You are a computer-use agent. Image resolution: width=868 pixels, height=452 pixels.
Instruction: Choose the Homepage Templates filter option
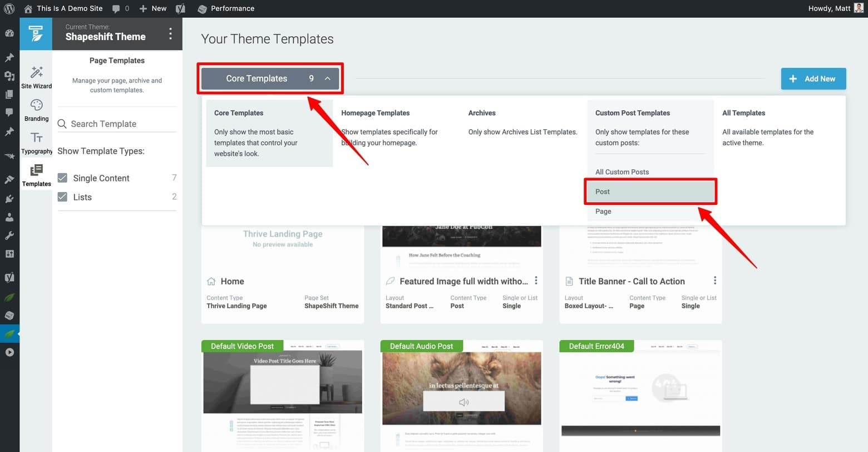coord(396,127)
